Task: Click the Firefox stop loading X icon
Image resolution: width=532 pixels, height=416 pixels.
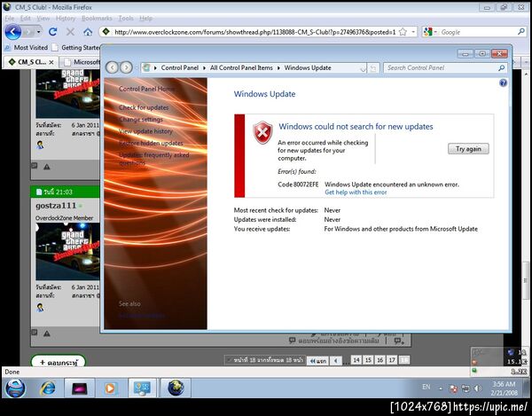Action: [x=70, y=32]
